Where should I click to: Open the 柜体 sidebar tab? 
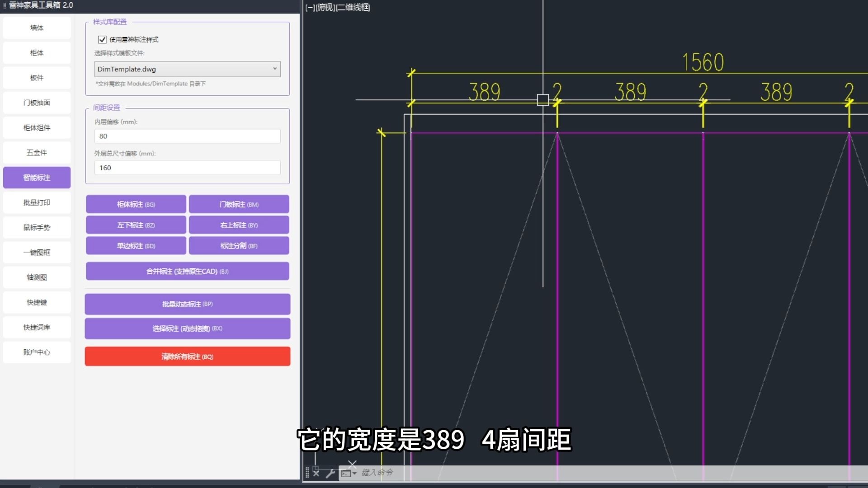(x=37, y=53)
